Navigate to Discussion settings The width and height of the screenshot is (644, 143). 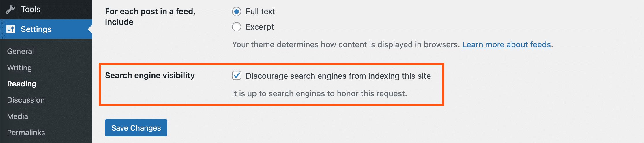pyautogui.click(x=26, y=100)
